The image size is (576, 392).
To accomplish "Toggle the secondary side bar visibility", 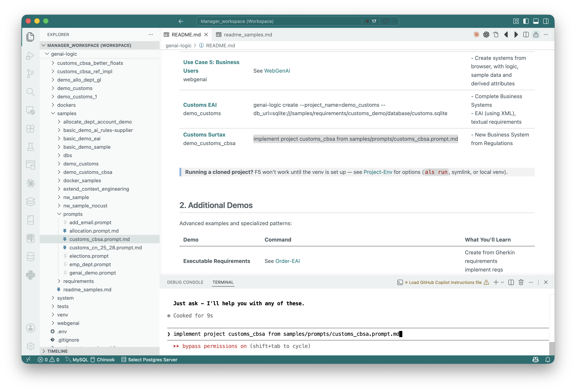I will click(545, 21).
